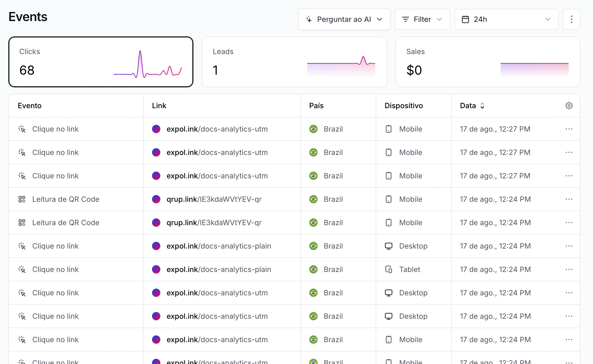
Task: Open the expol.ink/docs-analytics-plain Desktop link
Action: tap(219, 246)
